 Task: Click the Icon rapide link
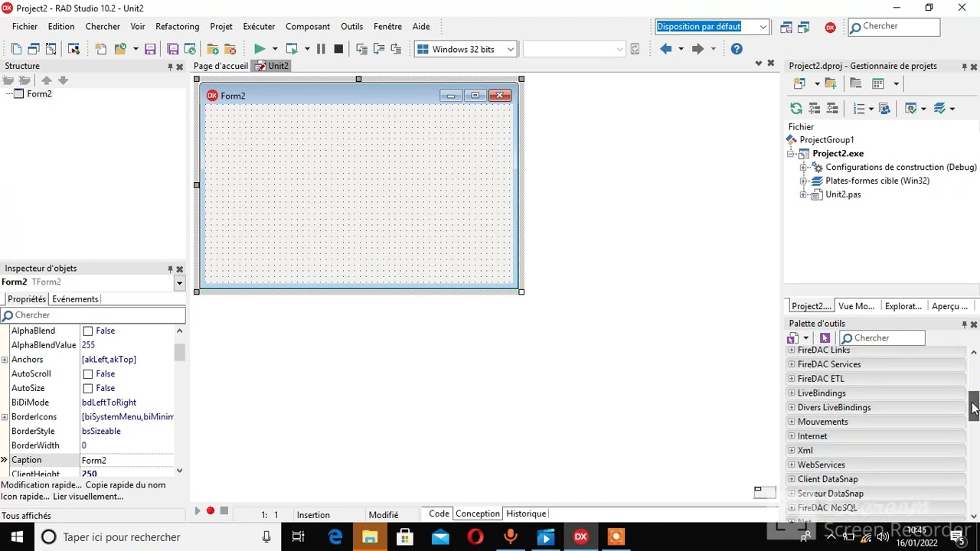click(x=24, y=497)
